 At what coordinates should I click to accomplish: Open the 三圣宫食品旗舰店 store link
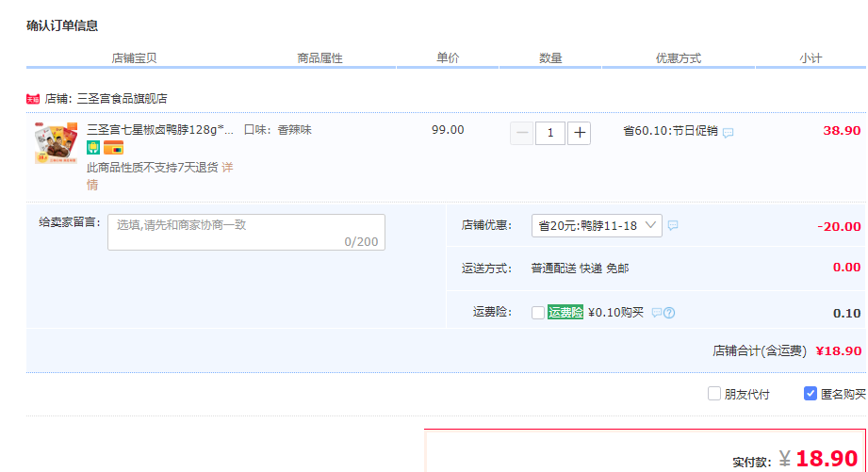[122, 99]
